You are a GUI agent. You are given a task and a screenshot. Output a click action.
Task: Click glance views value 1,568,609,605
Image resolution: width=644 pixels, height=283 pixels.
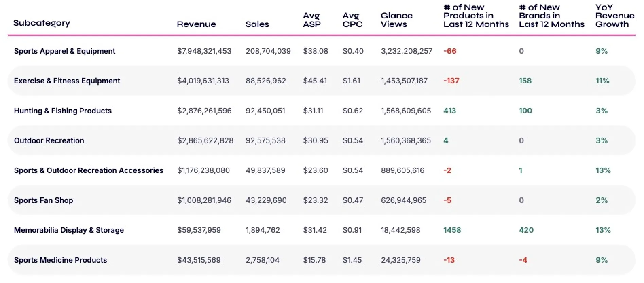406,111
